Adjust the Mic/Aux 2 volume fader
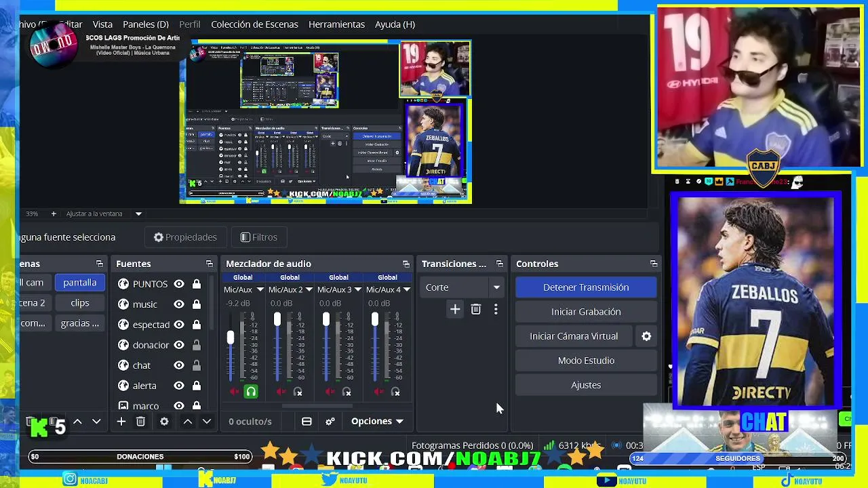 click(x=277, y=319)
